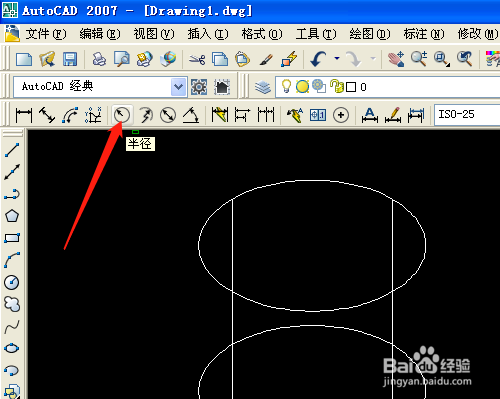The image size is (500, 399).
Task: Select the Line draw tool
Action: tap(12, 150)
